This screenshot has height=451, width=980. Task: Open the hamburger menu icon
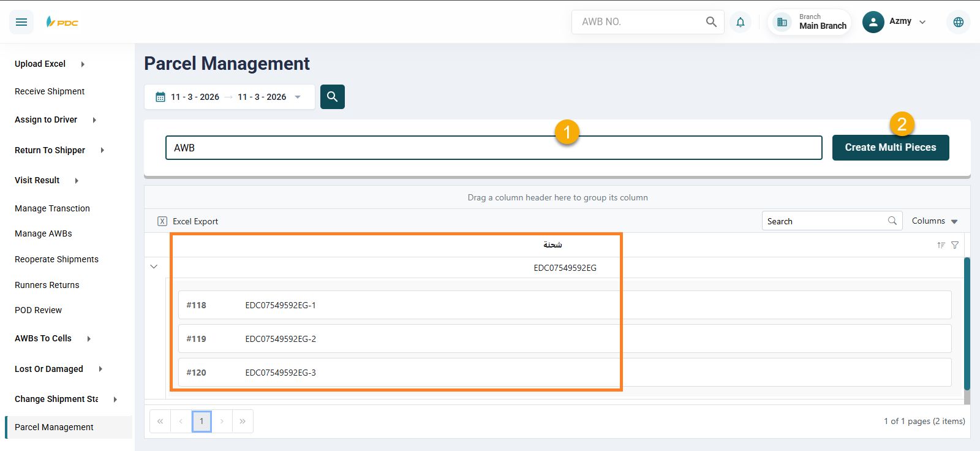click(21, 22)
